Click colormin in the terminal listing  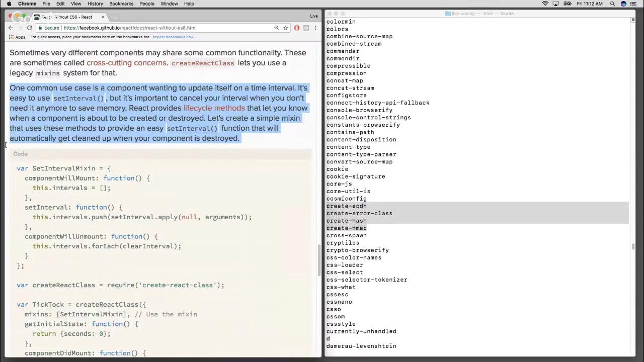pyautogui.click(x=341, y=22)
